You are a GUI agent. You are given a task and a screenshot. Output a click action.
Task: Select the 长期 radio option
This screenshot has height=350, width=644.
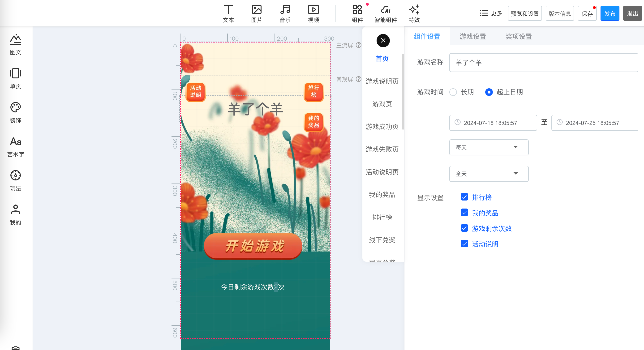pos(453,92)
